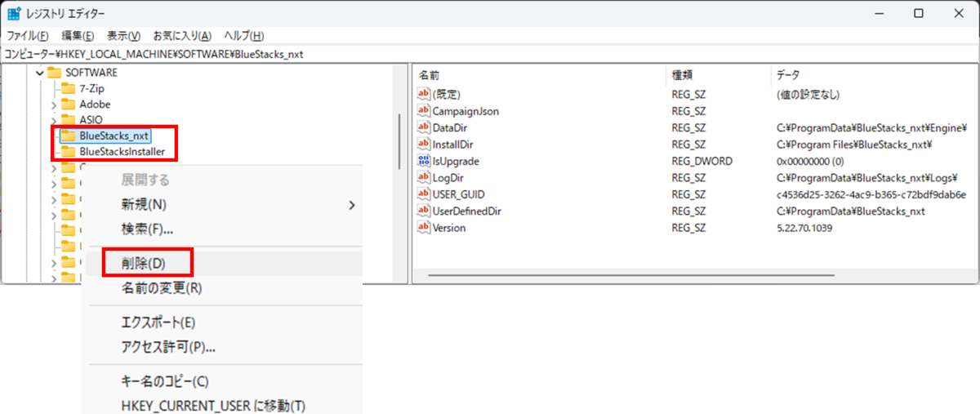This screenshot has height=414, width=980.
Task: Expand the ASIO registry key
Action: pyautogui.click(x=54, y=120)
